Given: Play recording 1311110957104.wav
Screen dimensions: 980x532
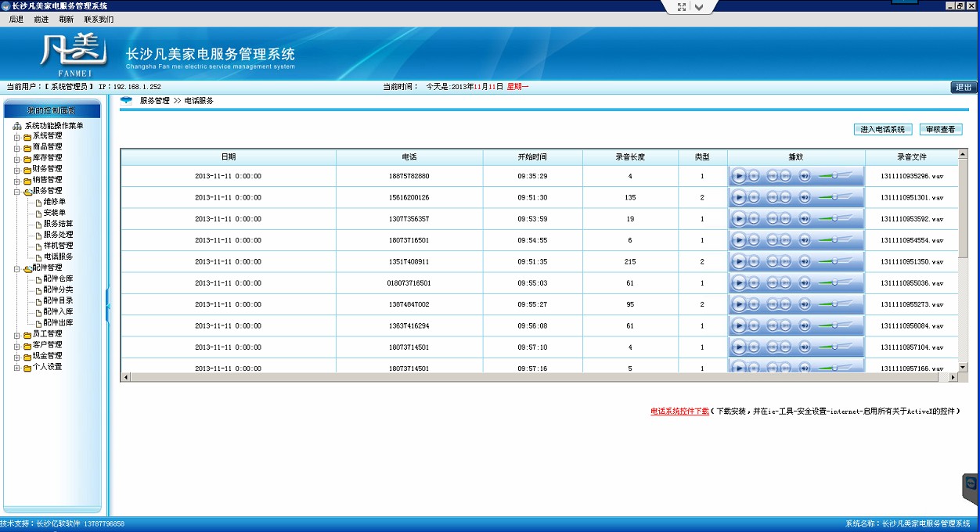Looking at the screenshot, I should 739,347.
